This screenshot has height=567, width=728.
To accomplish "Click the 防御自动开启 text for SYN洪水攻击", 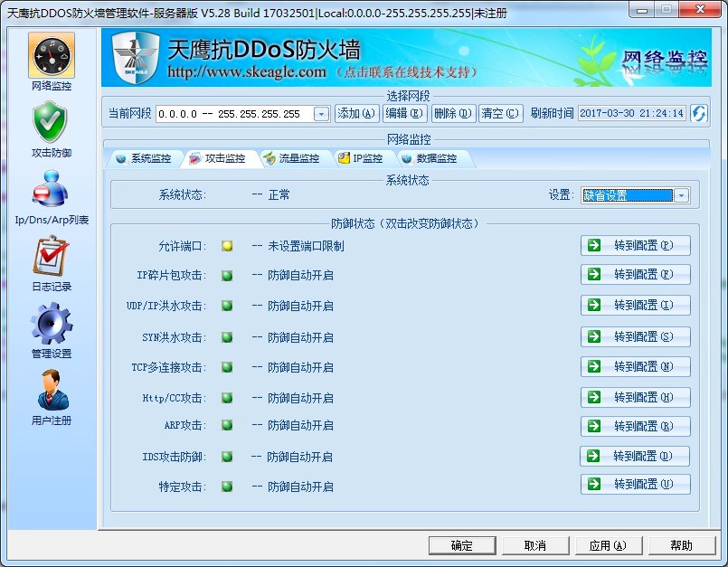I will tap(300, 337).
